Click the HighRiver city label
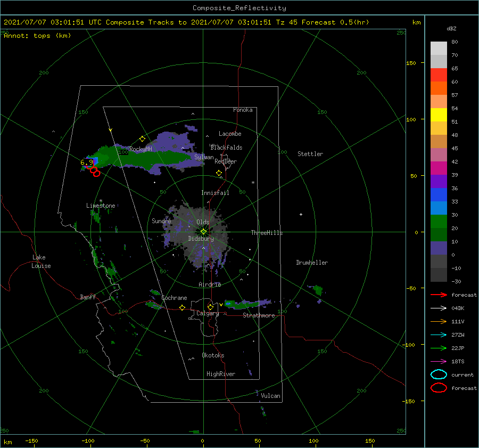479x448 pixels. point(221,374)
